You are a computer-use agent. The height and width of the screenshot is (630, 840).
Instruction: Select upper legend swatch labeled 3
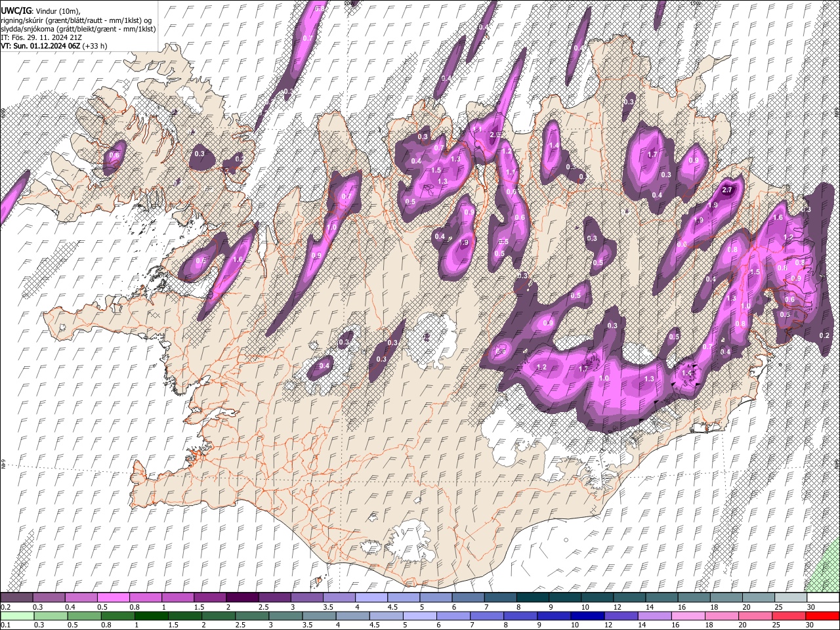point(306,597)
